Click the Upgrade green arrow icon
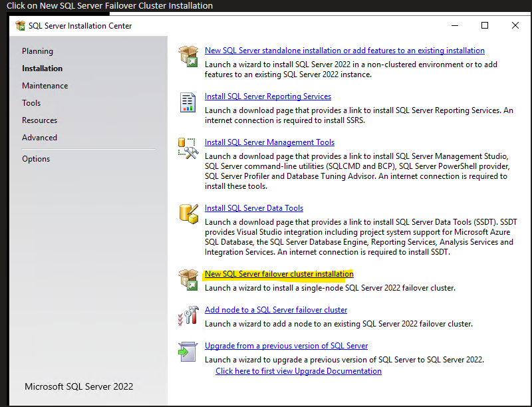This screenshot has width=532, height=407. [188, 352]
